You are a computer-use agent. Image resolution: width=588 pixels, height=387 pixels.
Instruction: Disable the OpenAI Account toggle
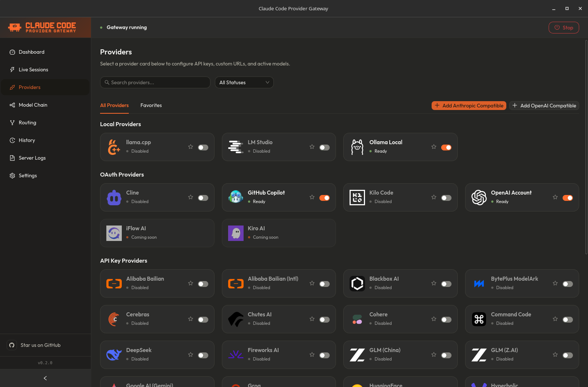click(x=568, y=198)
